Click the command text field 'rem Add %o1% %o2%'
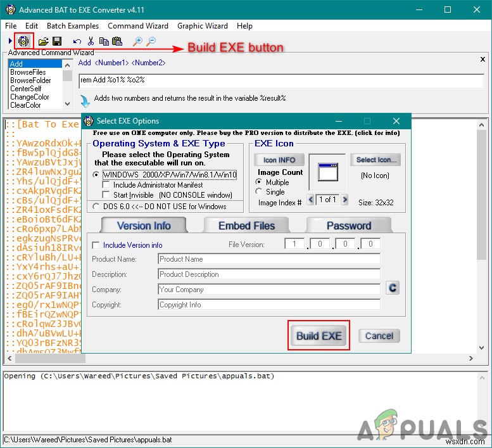492x448 pixels. (x=281, y=81)
